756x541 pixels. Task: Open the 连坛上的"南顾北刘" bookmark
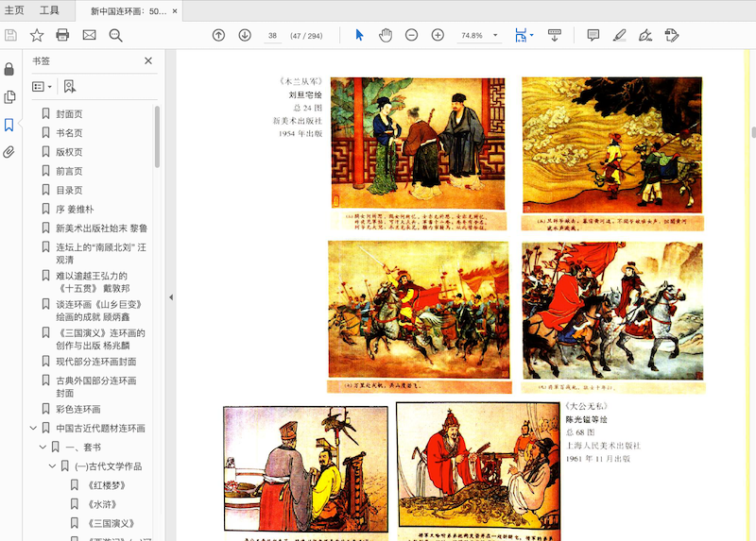(x=101, y=253)
